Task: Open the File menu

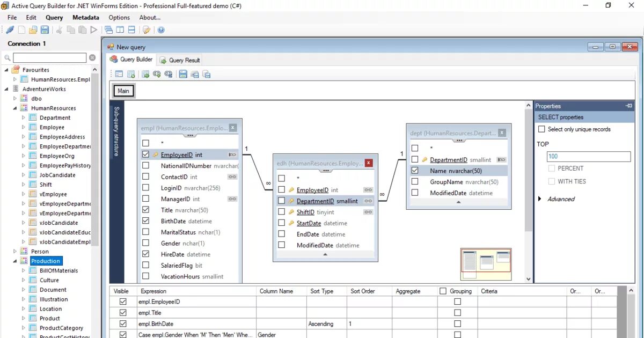Action: click(x=12, y=18)
